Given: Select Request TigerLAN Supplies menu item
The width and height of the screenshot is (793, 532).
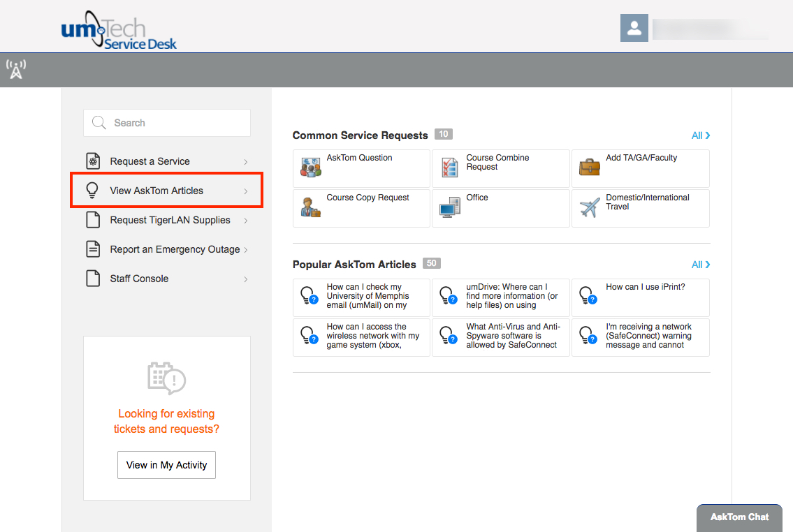Looking at the screenshot, I should (170, 220).
